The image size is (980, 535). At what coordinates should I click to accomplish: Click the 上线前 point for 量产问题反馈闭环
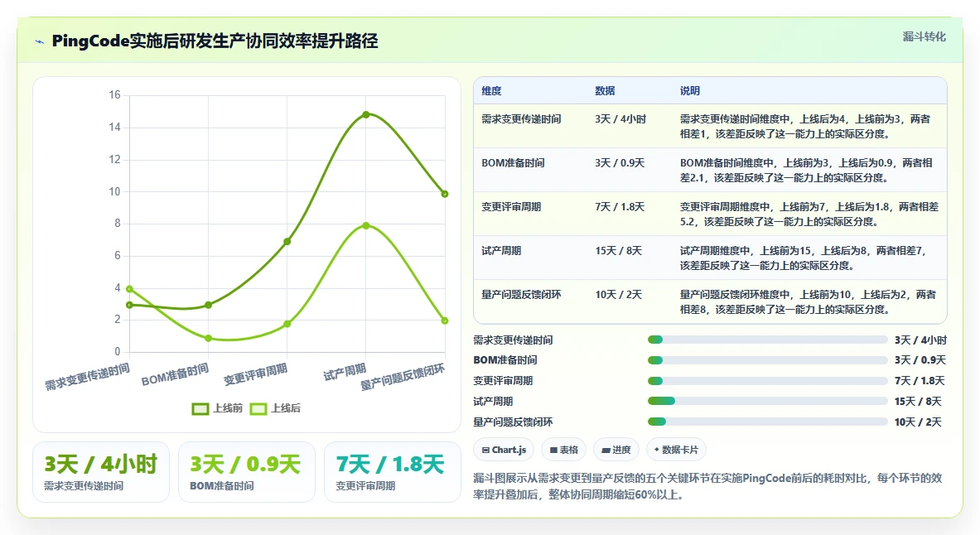tap(445, 194)
